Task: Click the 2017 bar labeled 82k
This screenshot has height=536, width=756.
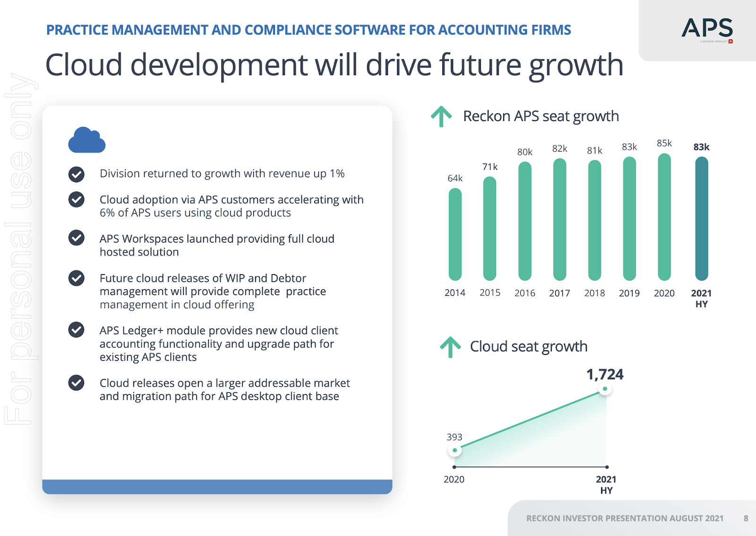Action: coord(560,219)
